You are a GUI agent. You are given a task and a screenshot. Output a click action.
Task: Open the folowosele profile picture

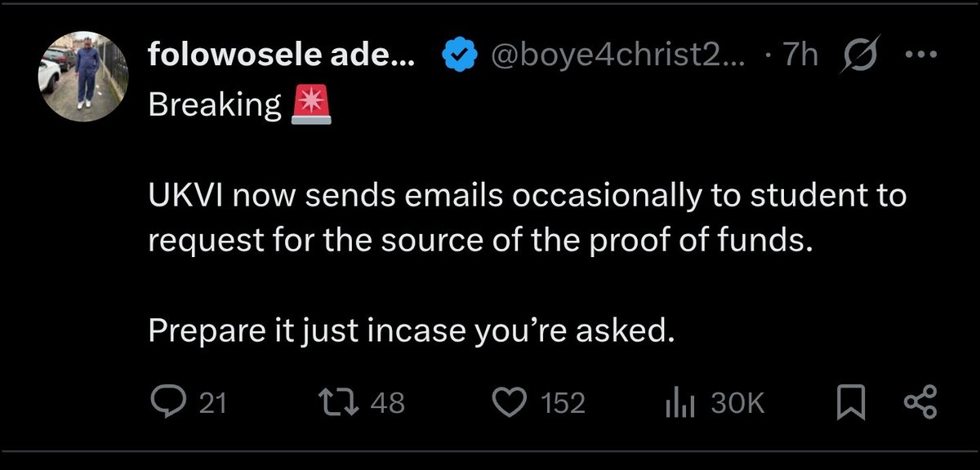tap(80, 79)
